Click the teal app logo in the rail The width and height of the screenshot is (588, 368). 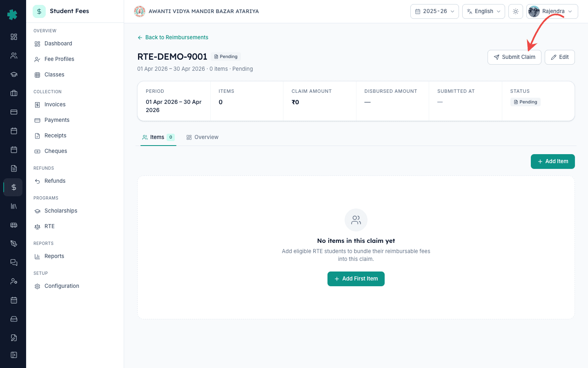[x=13, y=15]
